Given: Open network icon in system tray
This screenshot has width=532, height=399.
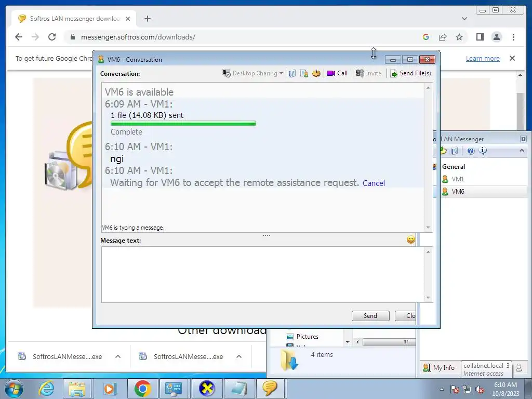Looking at the screenshot, I should click(467, 390).
